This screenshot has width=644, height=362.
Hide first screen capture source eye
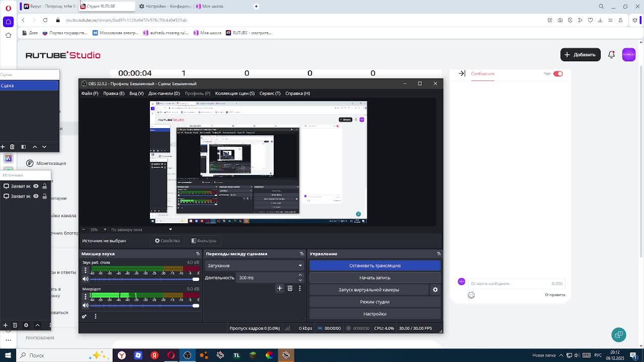pyautogui.click(x=36, y=186)
